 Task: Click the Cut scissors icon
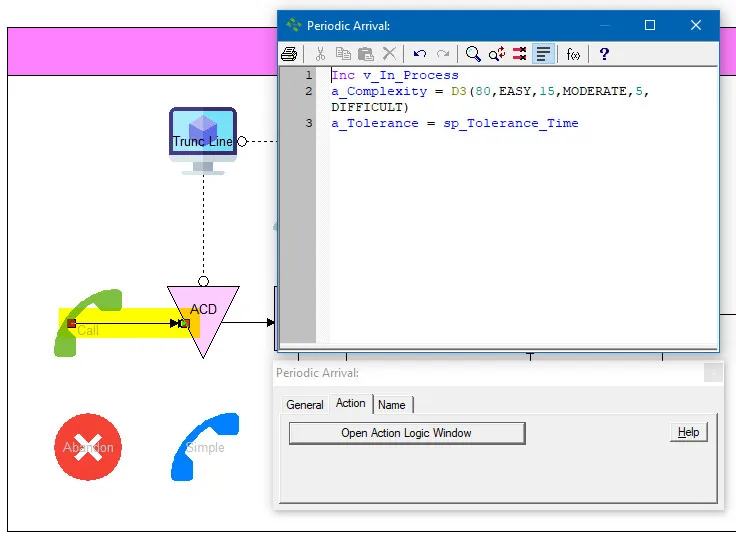(320, 54)
